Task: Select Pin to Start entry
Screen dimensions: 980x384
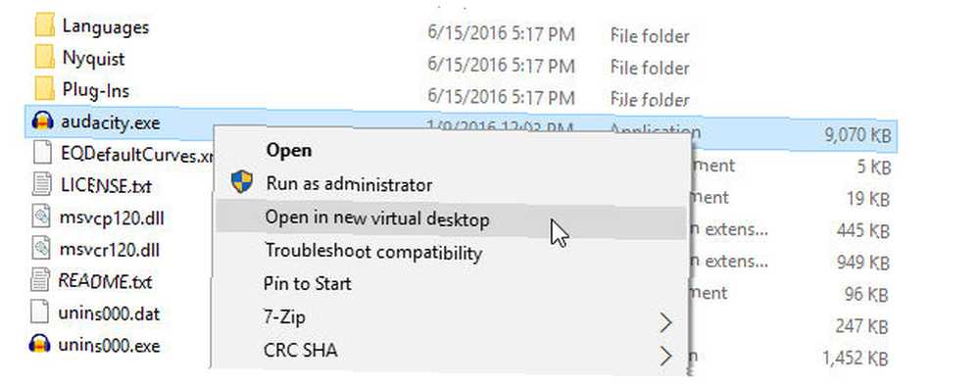Action: tap(307, 284)
